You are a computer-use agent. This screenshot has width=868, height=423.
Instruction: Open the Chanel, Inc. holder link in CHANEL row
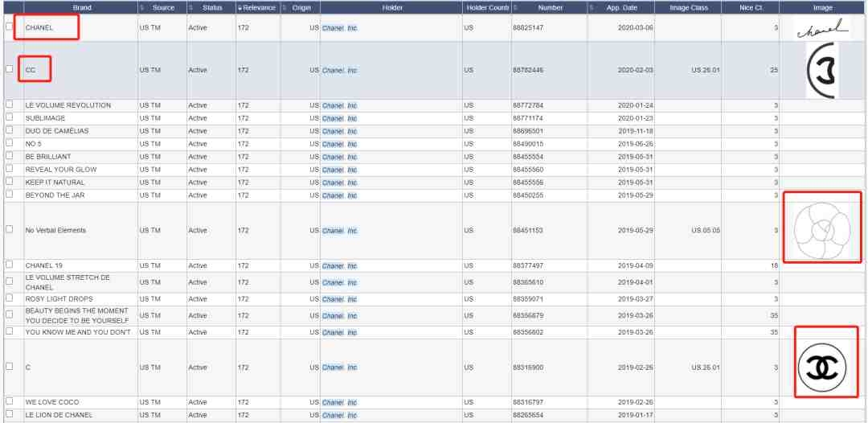tap(340, 27)
